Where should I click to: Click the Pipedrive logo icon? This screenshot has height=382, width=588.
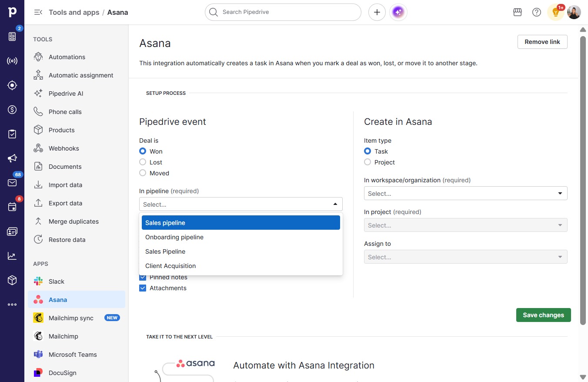(12, 12)
